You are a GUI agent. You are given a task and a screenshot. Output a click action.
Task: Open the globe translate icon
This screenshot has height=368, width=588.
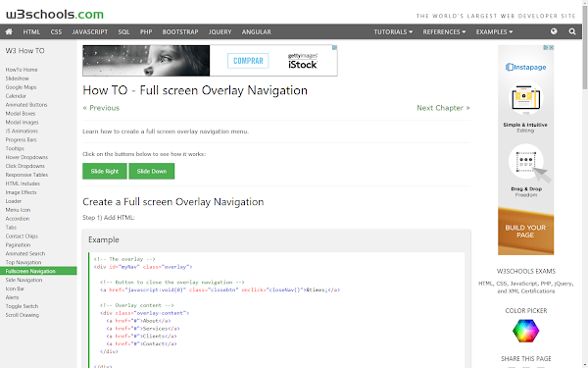(554, 31)
